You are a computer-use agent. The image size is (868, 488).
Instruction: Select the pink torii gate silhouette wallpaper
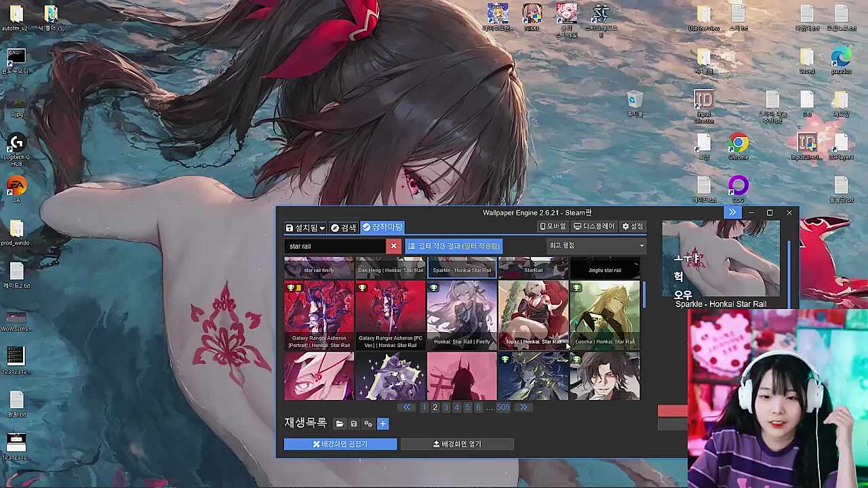[x=462, y=376]
